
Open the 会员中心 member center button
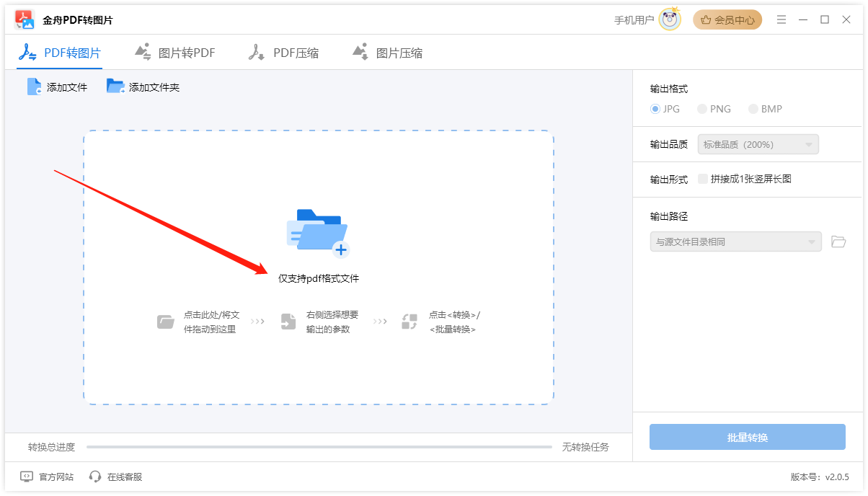click(x=727, y=20)
